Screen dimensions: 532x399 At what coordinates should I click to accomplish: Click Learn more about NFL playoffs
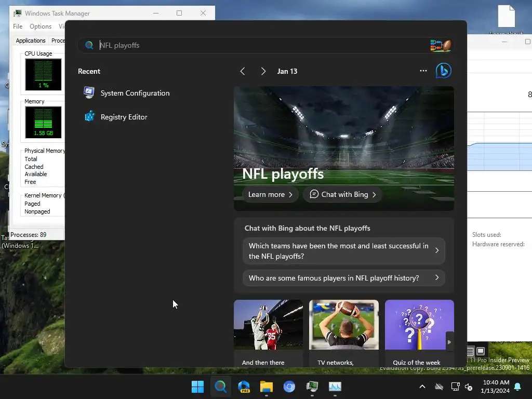coord(270,194)
